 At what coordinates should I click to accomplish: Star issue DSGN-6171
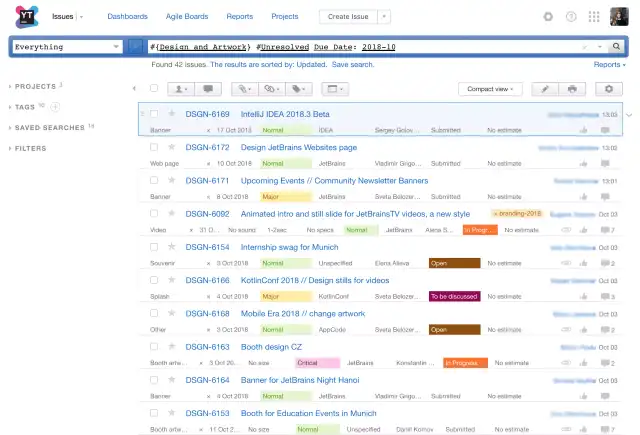[172, 180]
